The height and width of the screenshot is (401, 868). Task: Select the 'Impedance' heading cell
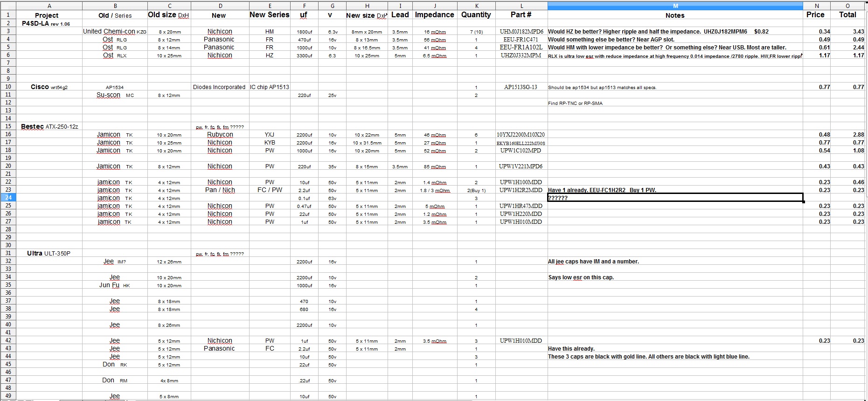(x=435, y=15)
